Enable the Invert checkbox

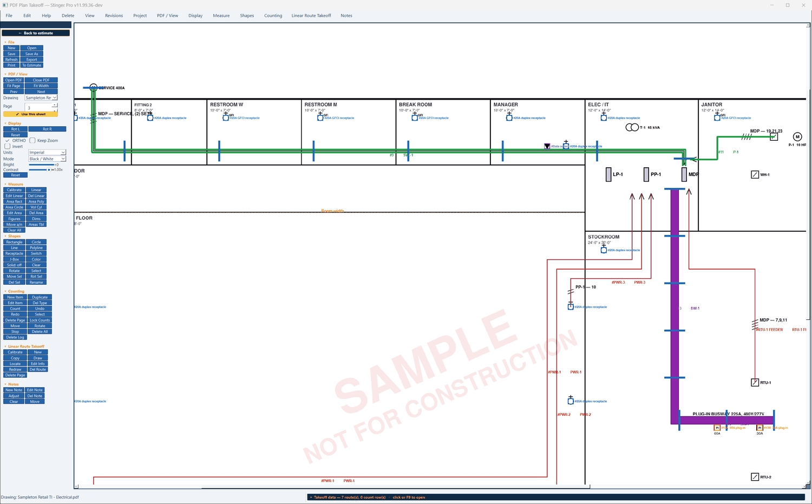(7, 146)
